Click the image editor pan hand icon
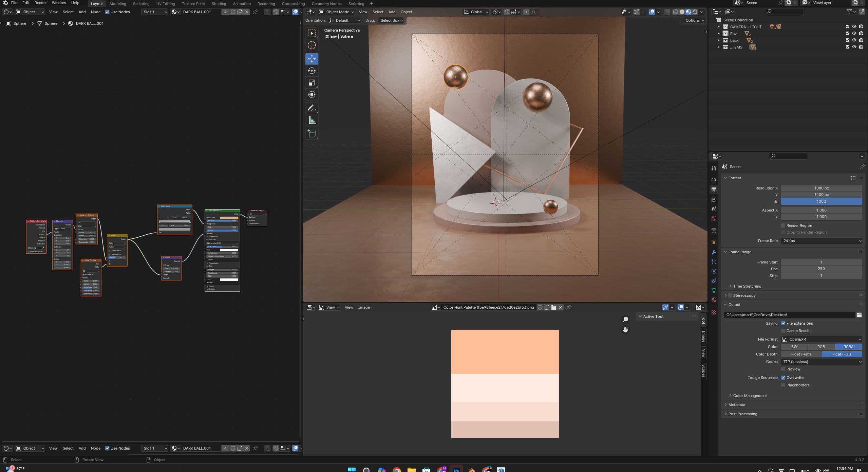Screen dimensions: 868x472 [625, 330]
